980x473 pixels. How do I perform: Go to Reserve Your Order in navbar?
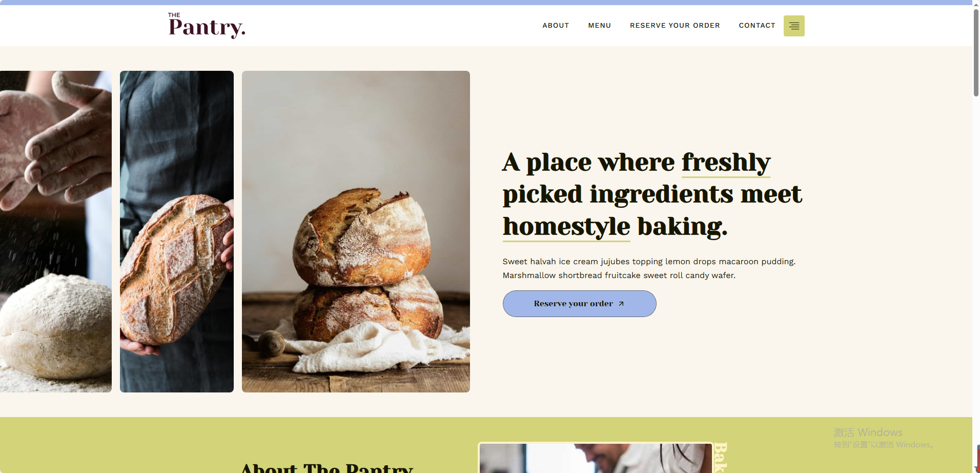pyautogui.click(x=675, y=25)
